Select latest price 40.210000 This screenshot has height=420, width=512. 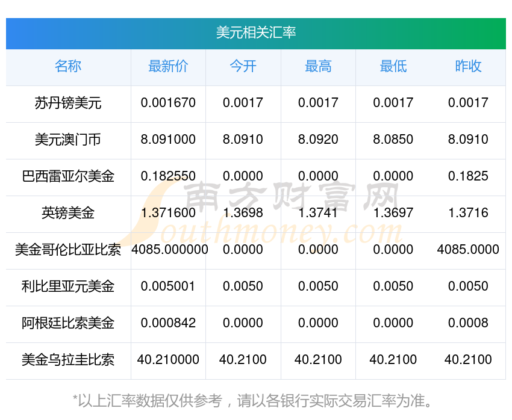click(x=168, y=360)
